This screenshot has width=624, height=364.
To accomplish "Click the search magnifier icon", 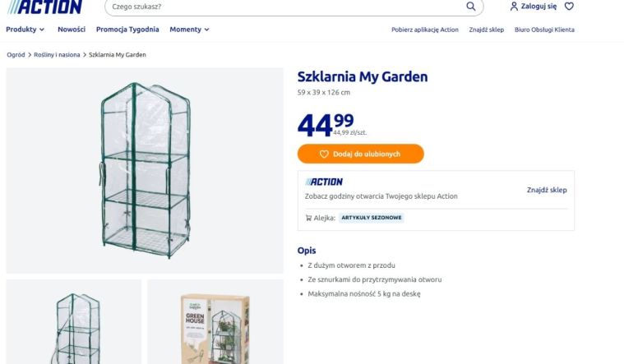I will pyautogui.click(x=471, y=7).
